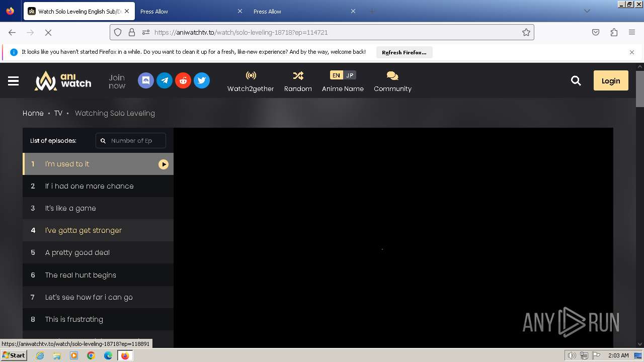Open the Firefox application menu
This screenshot has width=644, height=362.
632,32
